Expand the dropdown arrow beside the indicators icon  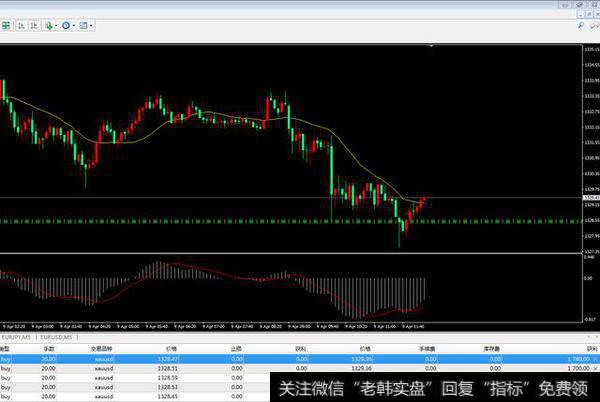coord(56,24)
